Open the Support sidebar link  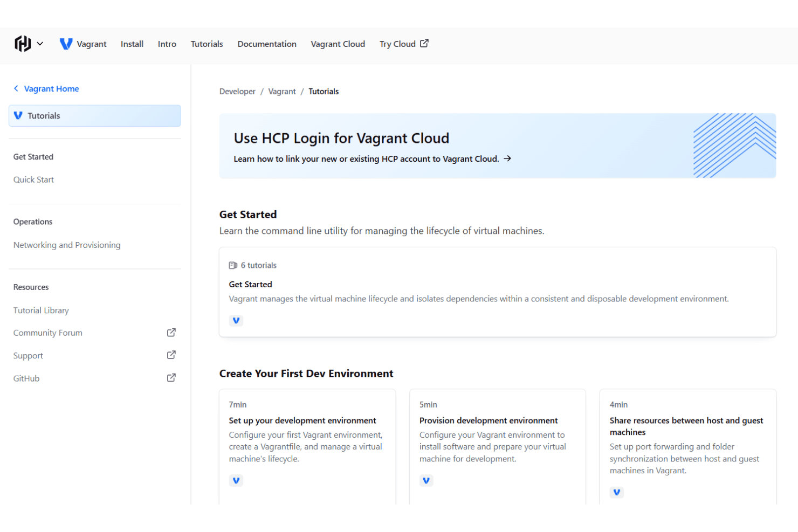pyautogui.click(x=28, y=356)
